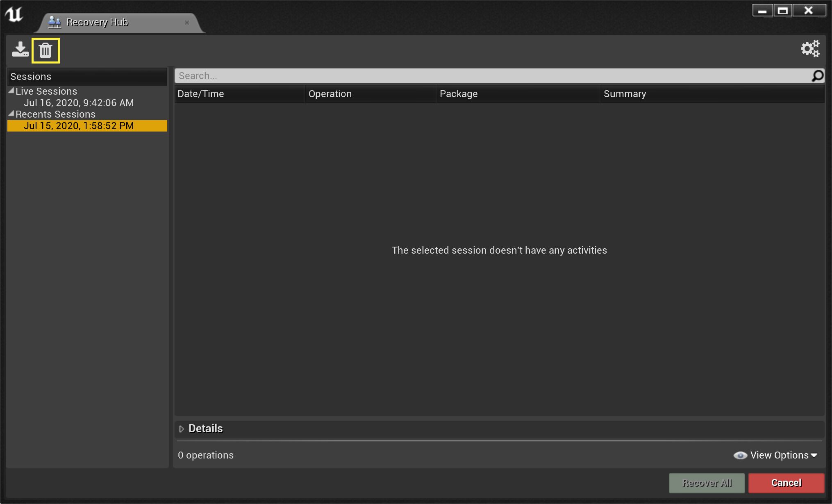
Task: Click the eye icon beside View Options
Action: (x=740, y=455)
